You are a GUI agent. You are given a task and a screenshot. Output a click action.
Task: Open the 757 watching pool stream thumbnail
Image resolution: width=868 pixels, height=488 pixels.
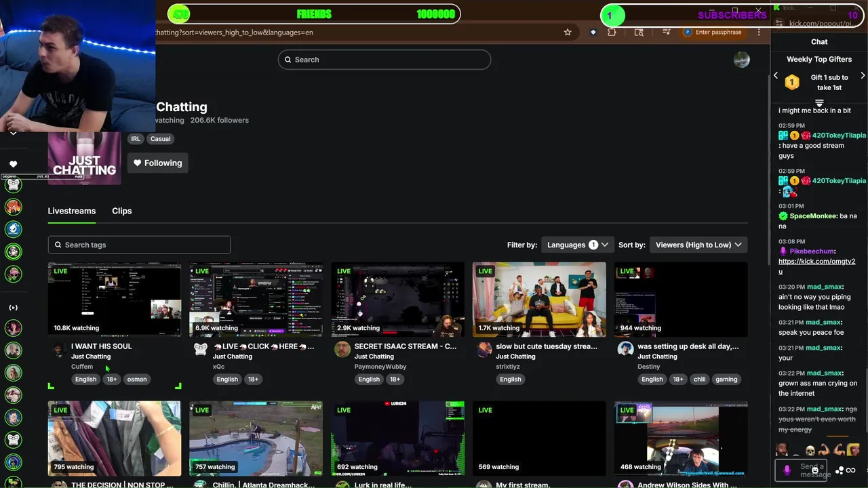coord(256,439)
